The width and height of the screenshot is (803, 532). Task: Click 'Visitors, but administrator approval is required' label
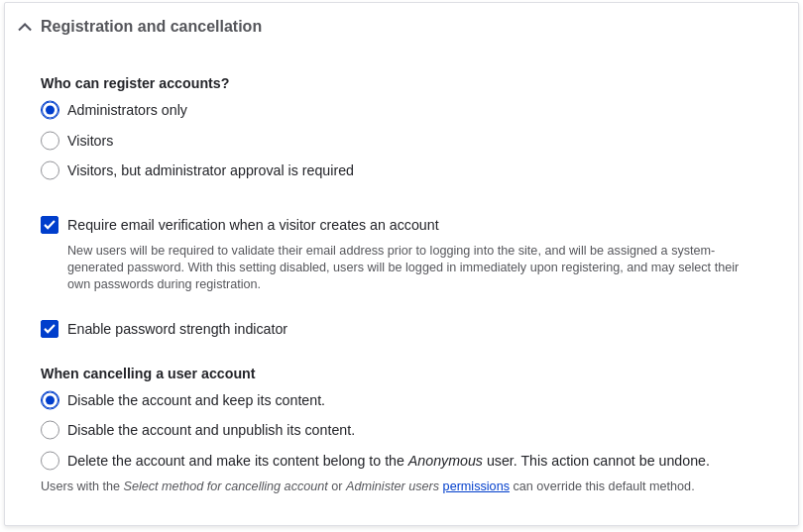(210, 170)
